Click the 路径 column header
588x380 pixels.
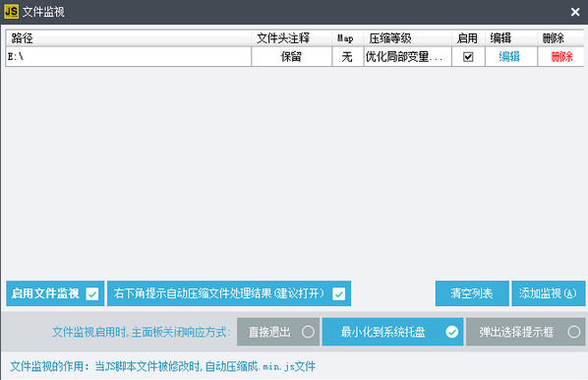(x=129, y=38)
